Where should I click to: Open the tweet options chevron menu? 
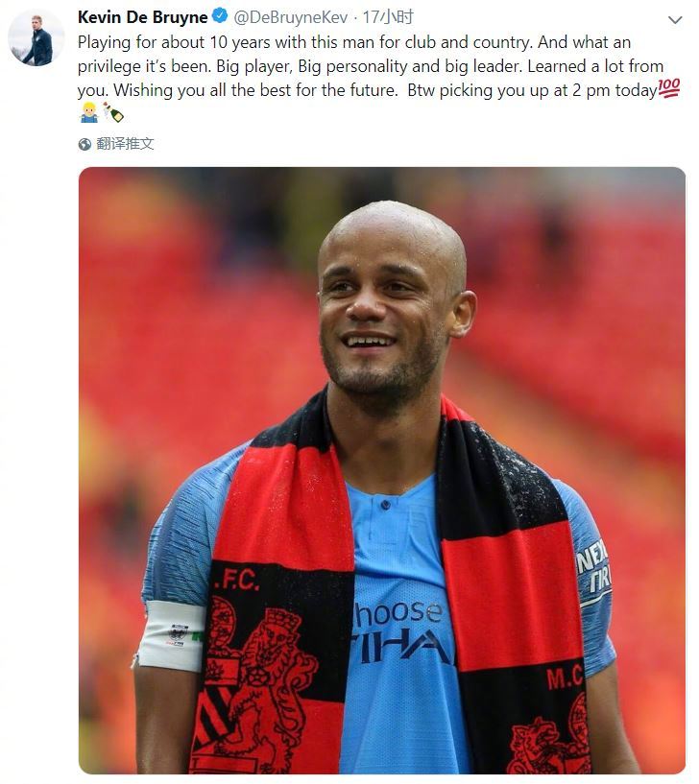(x=675, y=20)
